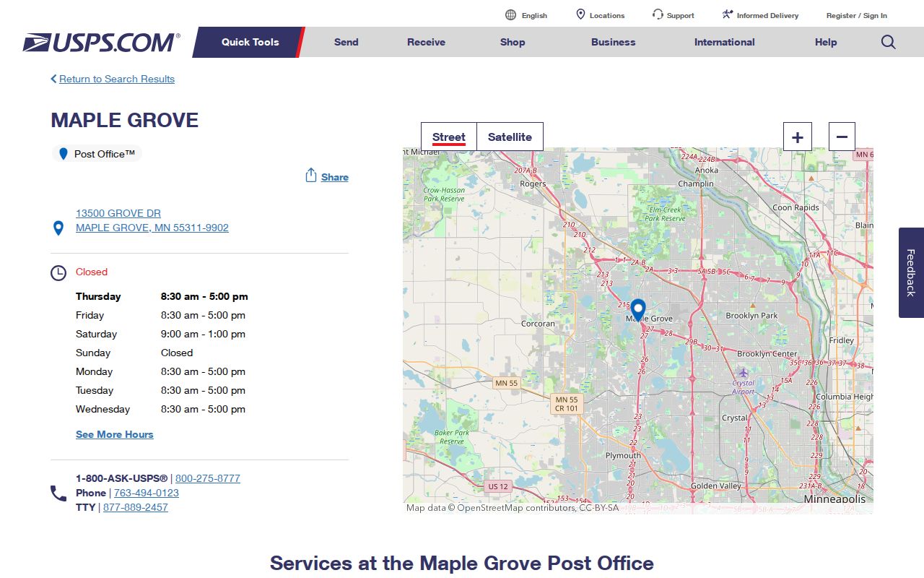
Task: Click Plymouth label on the map
Action: [x=623, y=455]
